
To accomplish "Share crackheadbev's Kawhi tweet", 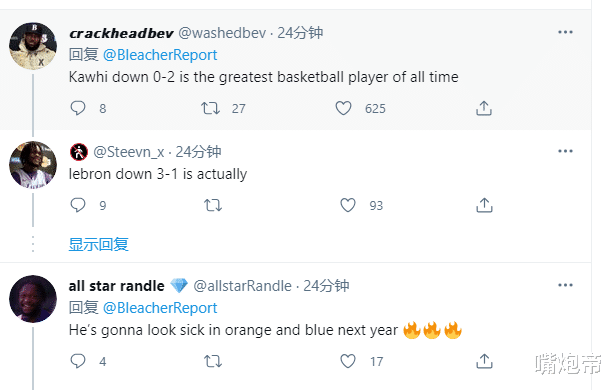I will coord(484,108).
